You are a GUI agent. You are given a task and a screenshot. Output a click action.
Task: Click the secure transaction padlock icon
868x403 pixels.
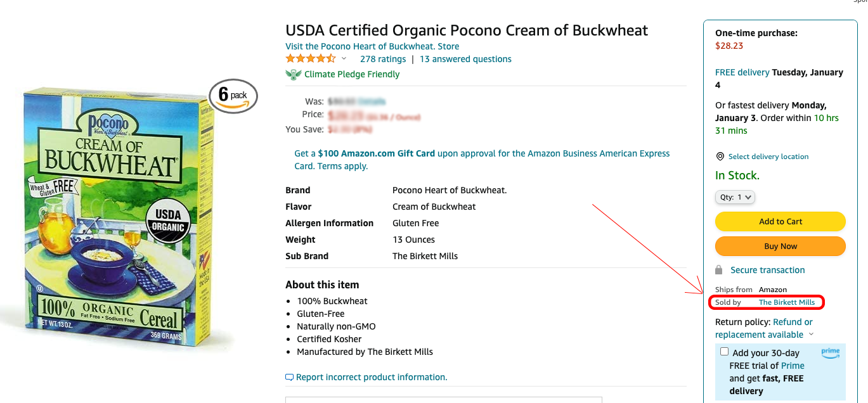pyautogui.click(x=719, y=270)
